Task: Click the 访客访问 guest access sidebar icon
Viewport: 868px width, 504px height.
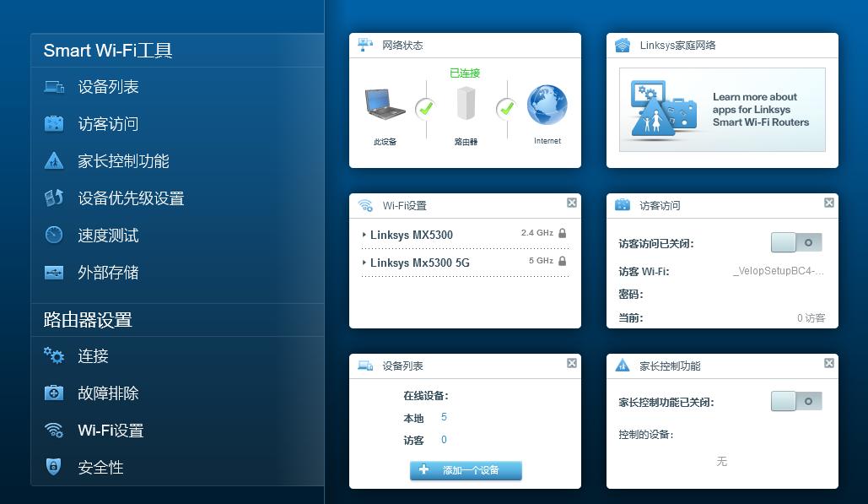Action: 53,123
